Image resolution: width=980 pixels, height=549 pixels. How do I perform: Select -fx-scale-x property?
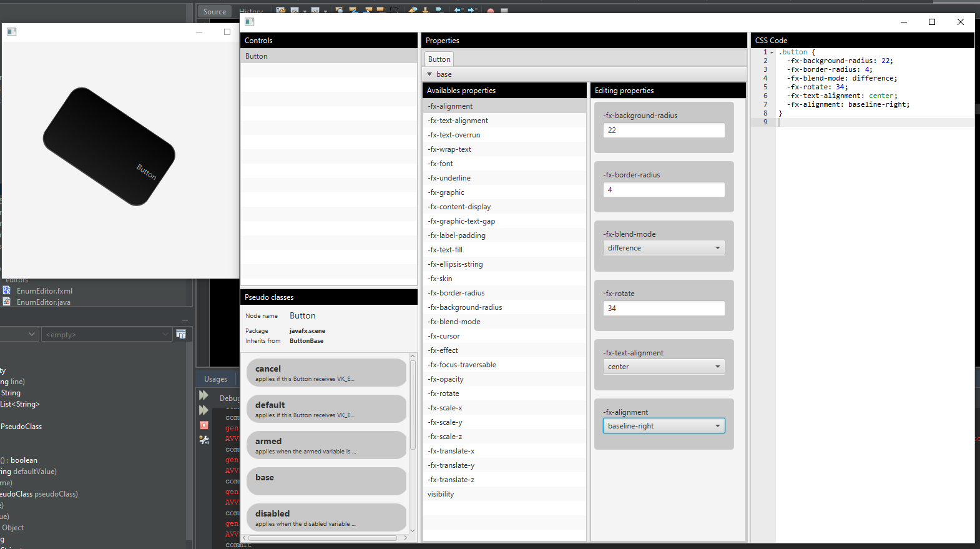504,408
